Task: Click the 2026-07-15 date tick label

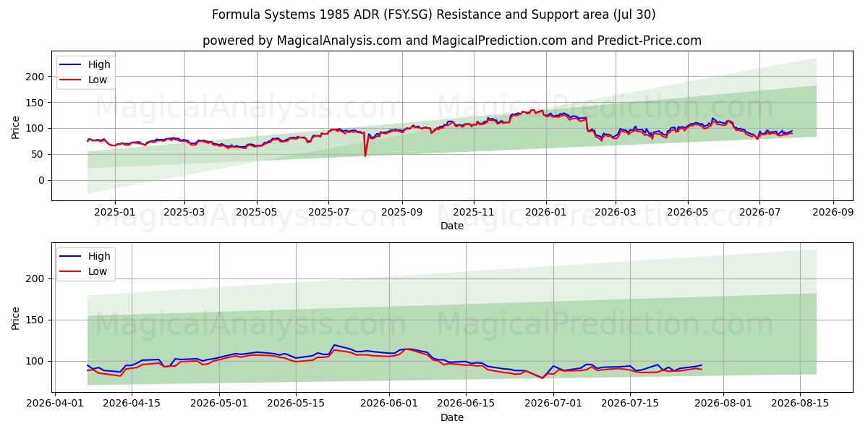Action: (x=630, y=403)
